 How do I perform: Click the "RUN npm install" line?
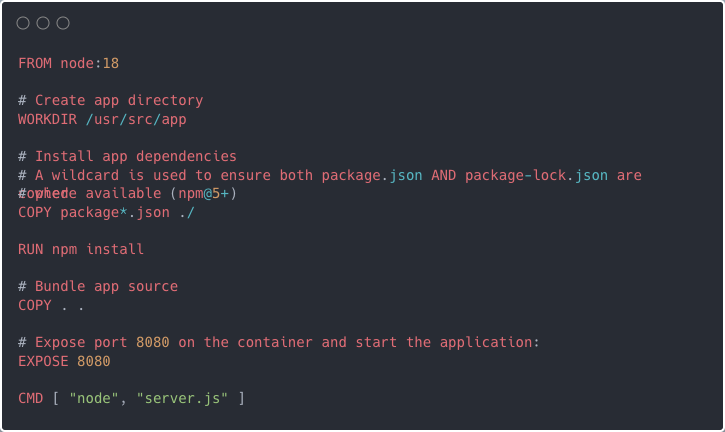[x=81, y=249]
